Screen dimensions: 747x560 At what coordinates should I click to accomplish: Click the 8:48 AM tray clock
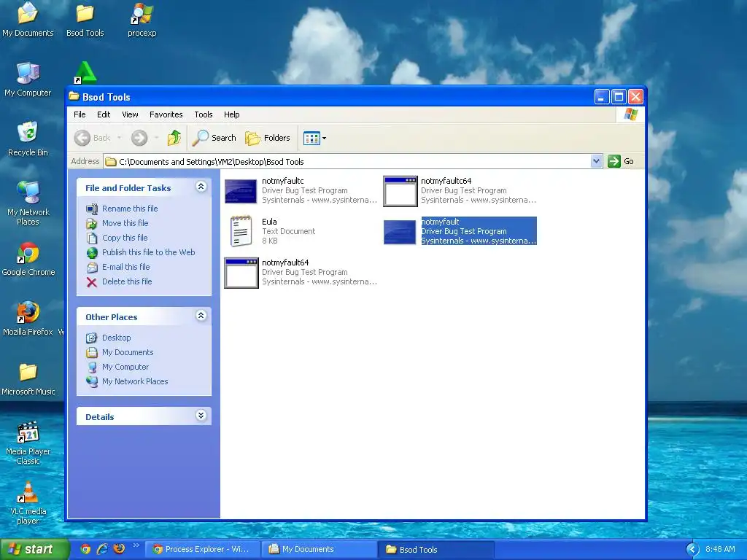coord(720,550)
